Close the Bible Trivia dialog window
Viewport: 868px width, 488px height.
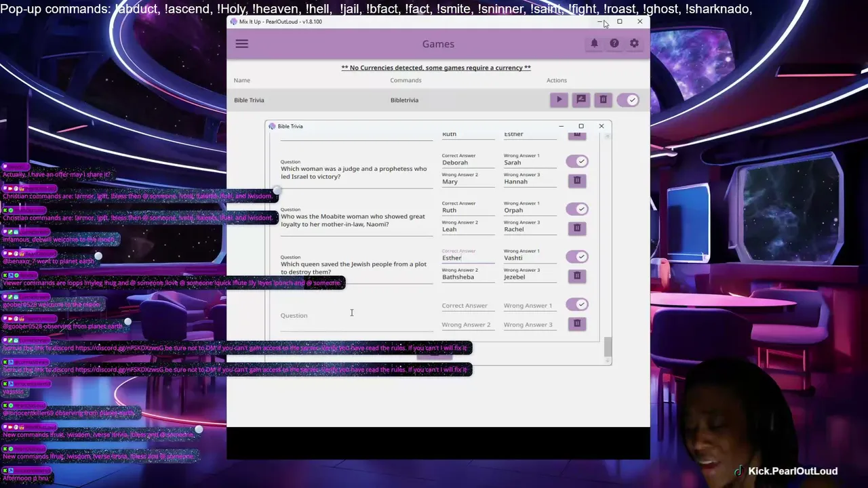click(601, 126)
